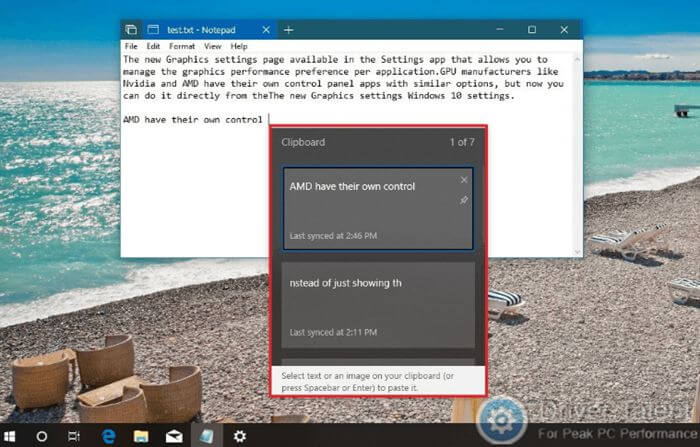This screenshot has height=447, width=700.
Task: Place cursor in Notepad text area paragraph
Action: [x=344, y=77]
